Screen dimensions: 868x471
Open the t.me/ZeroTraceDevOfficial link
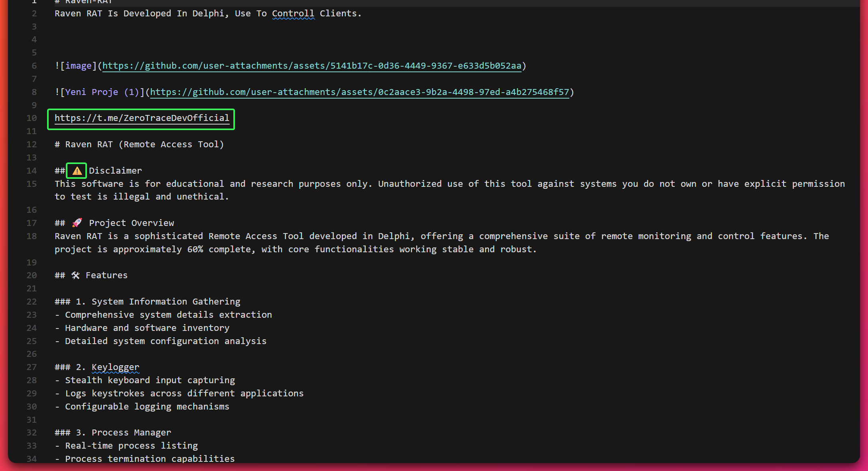pyautogui.click(x=142, y=118)
